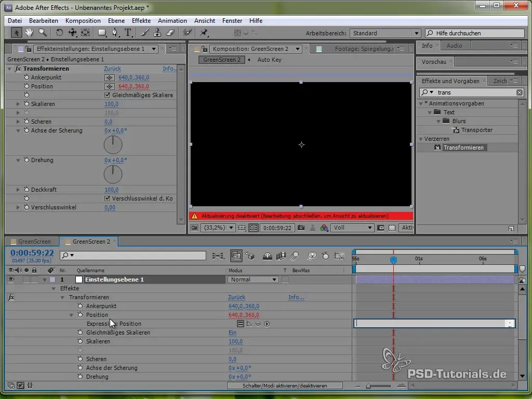Collapse the Verzerren category
Image resolution: width=532 pixels, height=399 pixels.
[421, 139]
